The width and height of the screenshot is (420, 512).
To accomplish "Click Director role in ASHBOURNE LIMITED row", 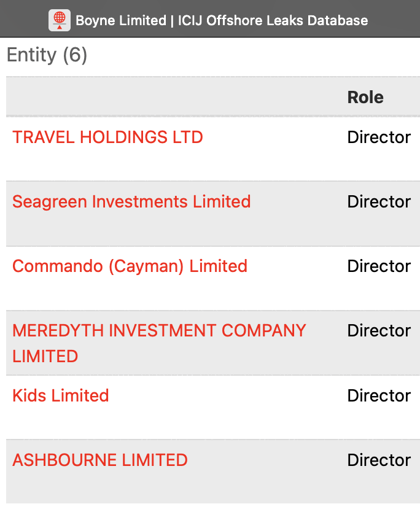I will click(379, 460).
